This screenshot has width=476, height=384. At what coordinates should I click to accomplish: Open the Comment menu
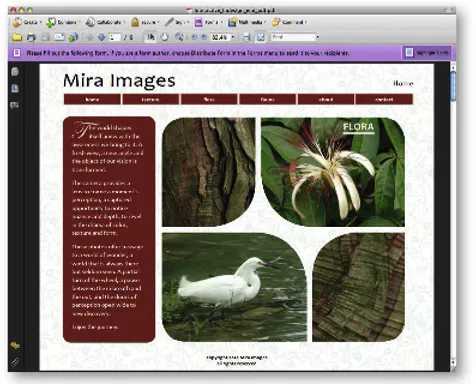(x=289, y=22)
